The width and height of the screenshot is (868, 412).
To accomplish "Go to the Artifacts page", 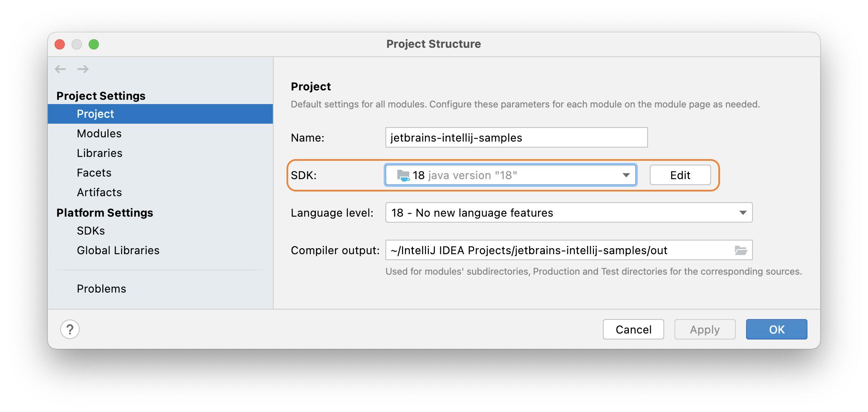I will (160, 192).
